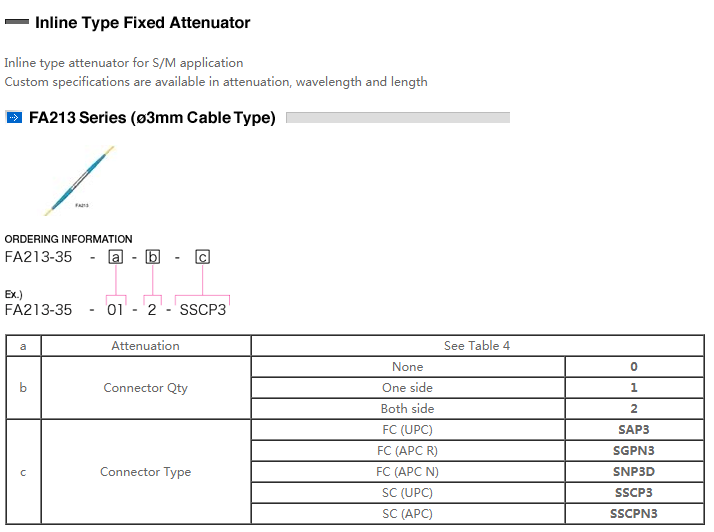Select the Connector Qty row label
This screenshot has width=714, height=532.
tap(146, 388)
